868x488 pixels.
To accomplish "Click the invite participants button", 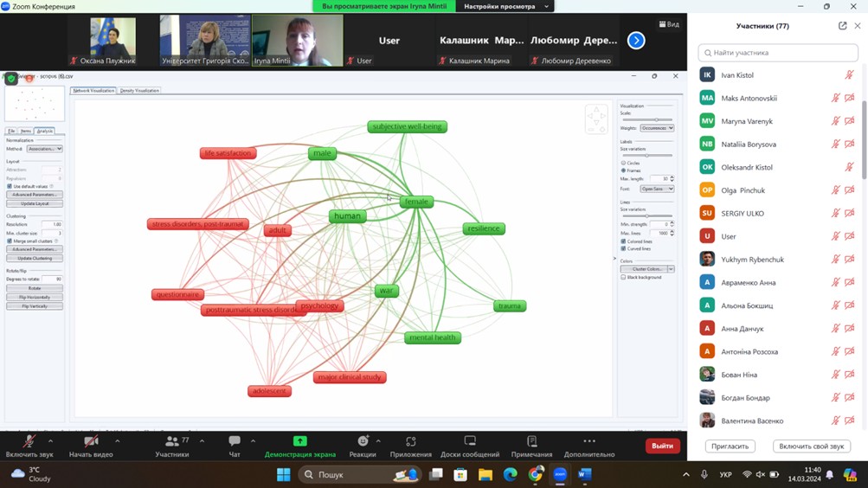I will 730,446.
